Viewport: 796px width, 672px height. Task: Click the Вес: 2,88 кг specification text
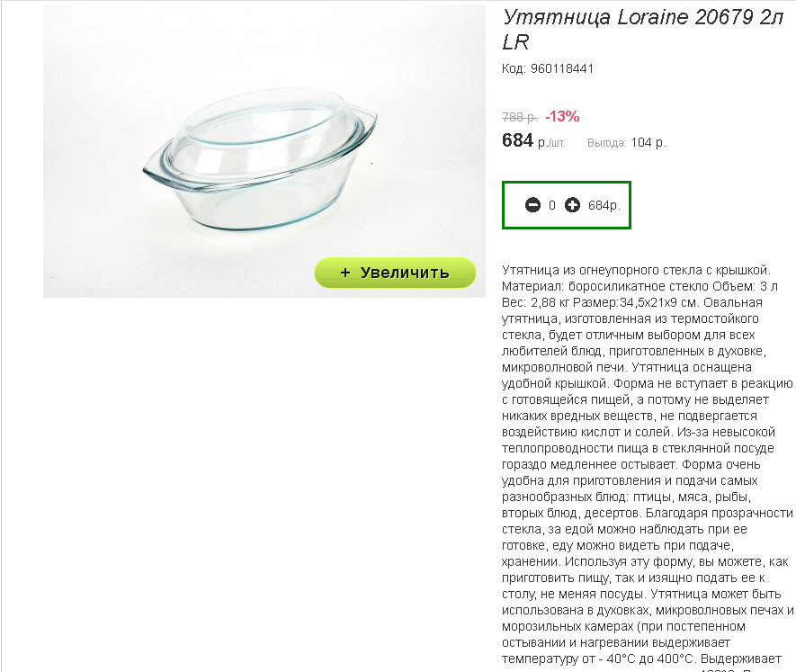click(x=535, y=302)
